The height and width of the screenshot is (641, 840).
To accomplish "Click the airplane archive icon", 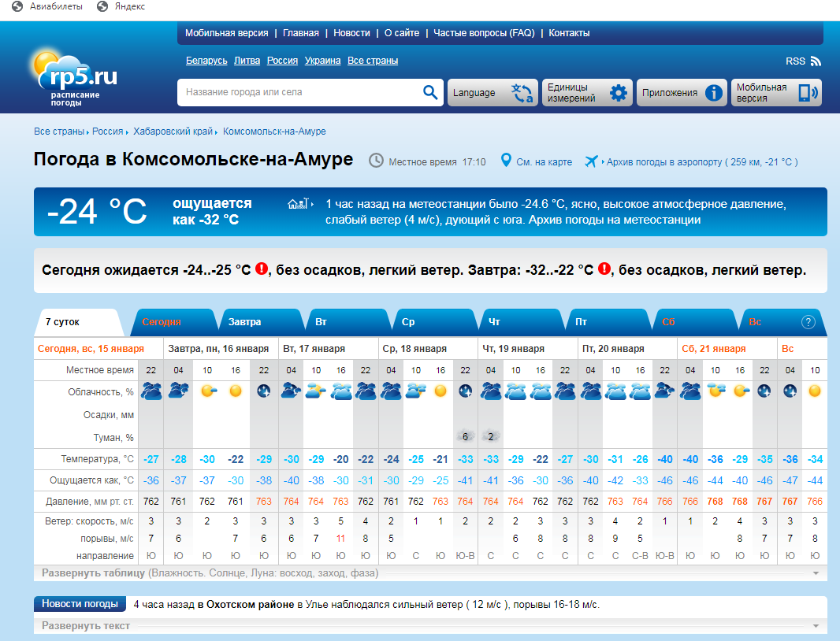I will pyautogui.click(x=592, y=161).
